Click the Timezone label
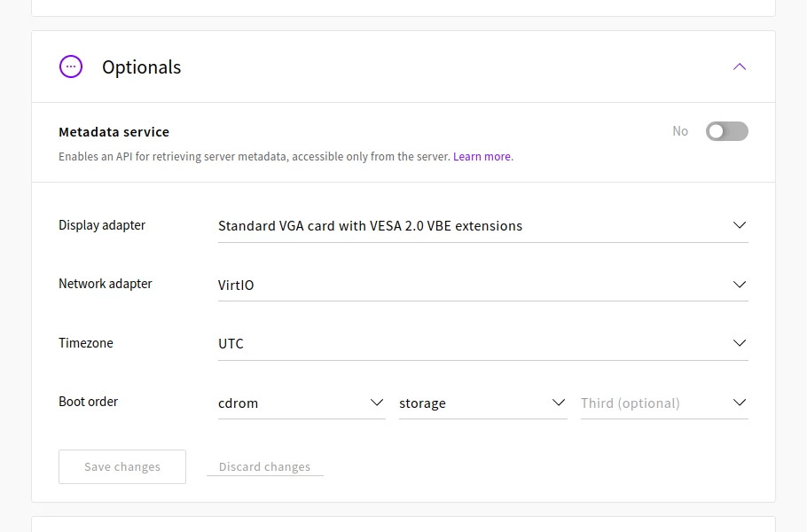 85,342
